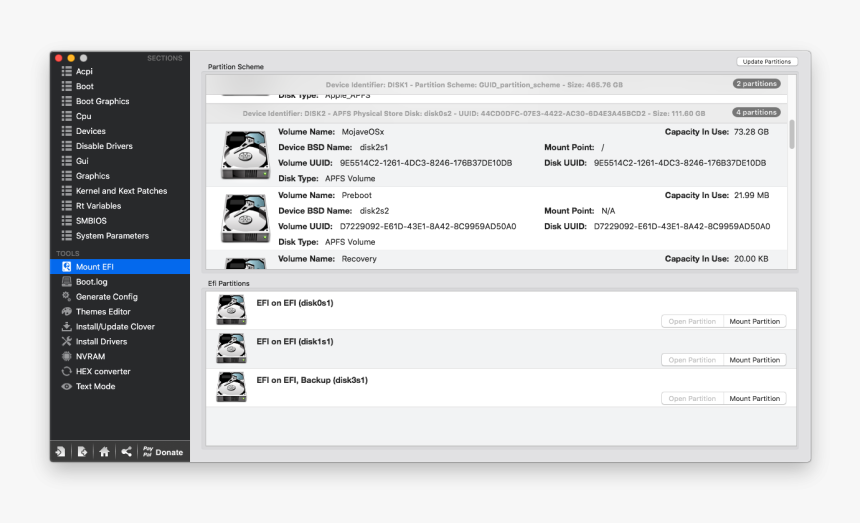
Task: Select Kernel and Kext Patches
Action: pos(120,191)
